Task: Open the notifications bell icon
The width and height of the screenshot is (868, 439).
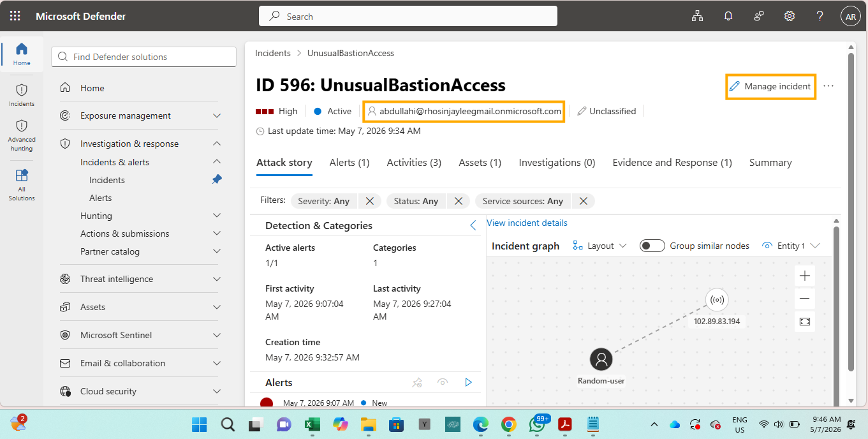Action: [x=728, y=17]
